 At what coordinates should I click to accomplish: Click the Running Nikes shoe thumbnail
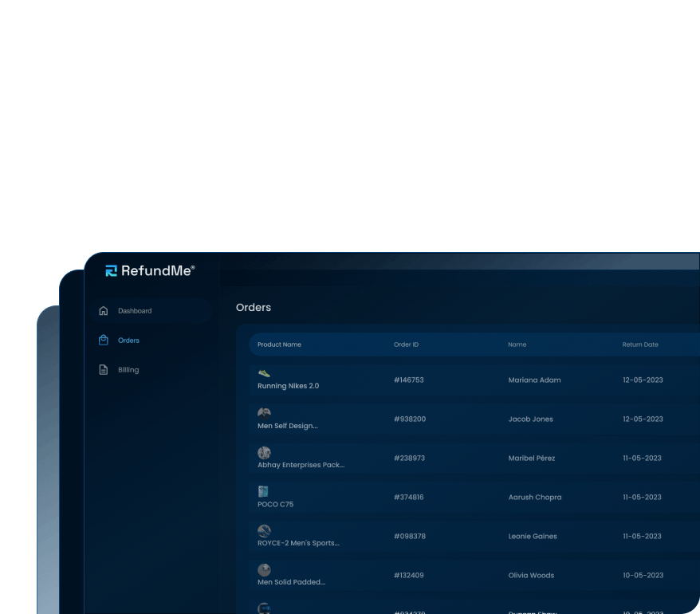point(264,373)
